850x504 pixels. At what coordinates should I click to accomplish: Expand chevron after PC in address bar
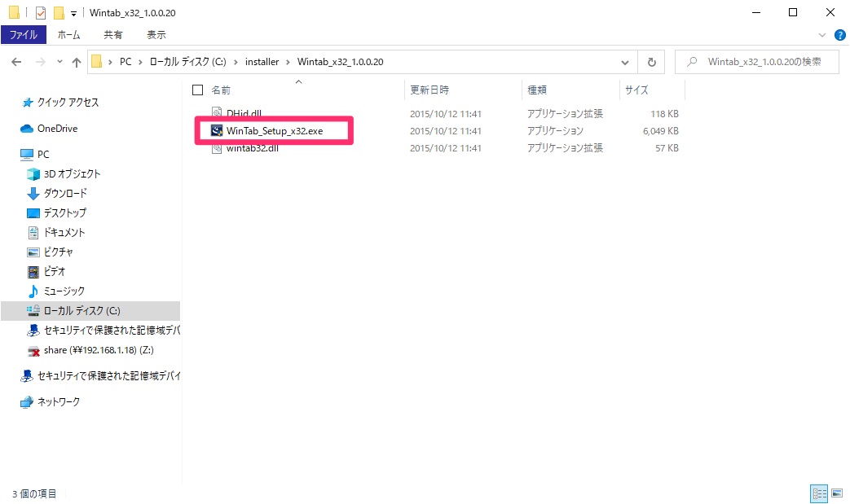tap(140, 62)
